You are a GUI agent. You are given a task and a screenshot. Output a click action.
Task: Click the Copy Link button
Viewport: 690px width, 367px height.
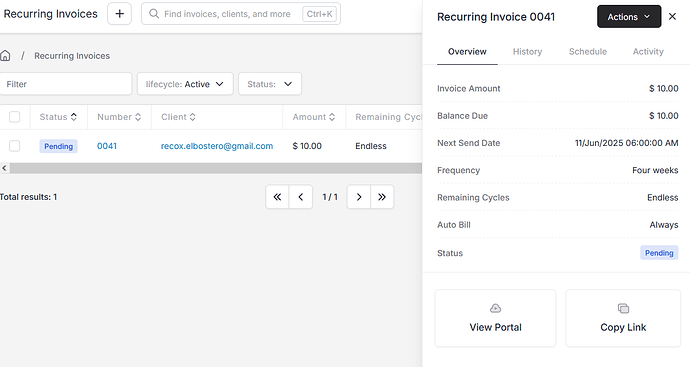click(623, 318)
